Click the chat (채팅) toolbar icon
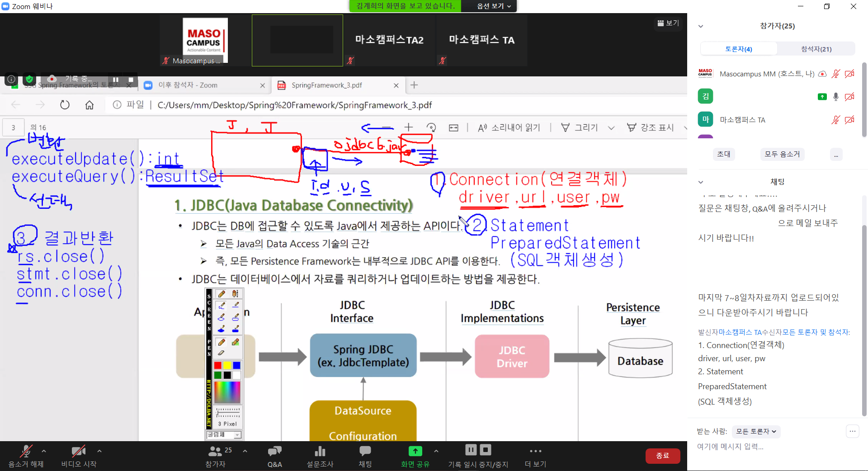Viewport: 868px width, 471px height. point(365,451)
